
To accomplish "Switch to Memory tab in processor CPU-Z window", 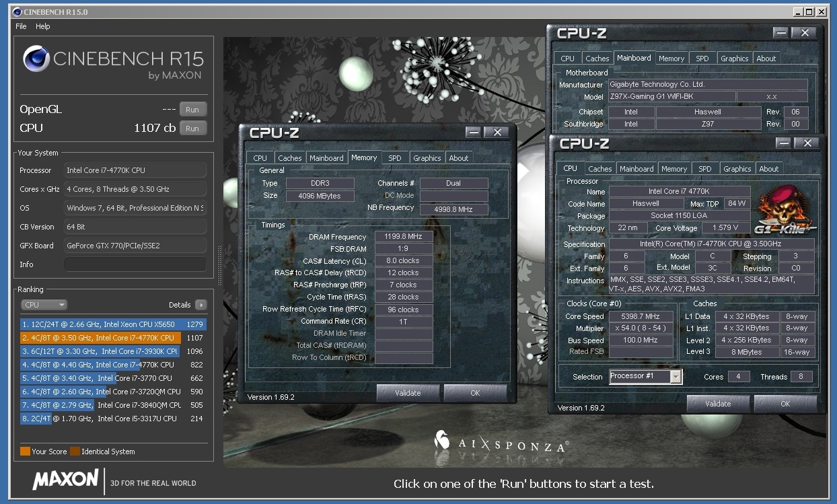I will [x=674, y=169].
